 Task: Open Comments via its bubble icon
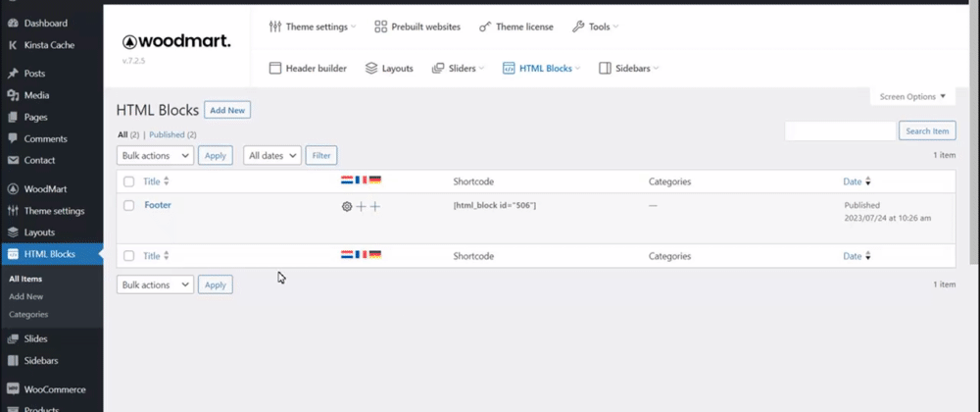[x=13, y=138]
